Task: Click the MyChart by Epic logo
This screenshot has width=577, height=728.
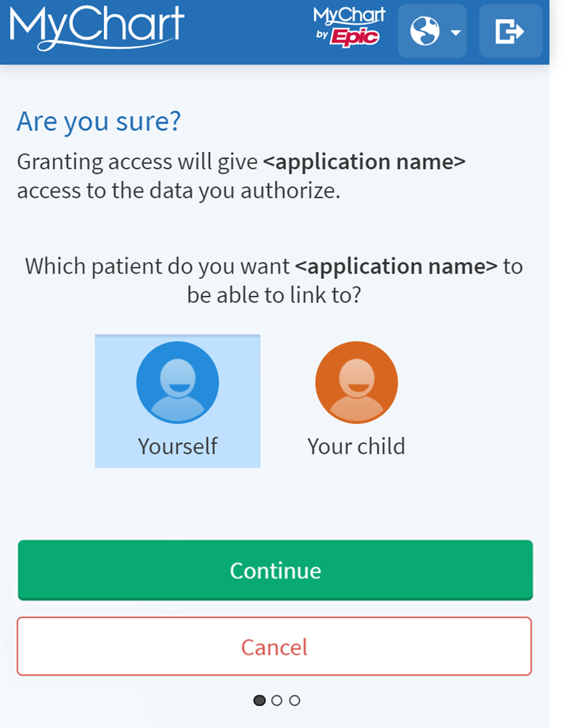Action: click(x=349, y=26)
